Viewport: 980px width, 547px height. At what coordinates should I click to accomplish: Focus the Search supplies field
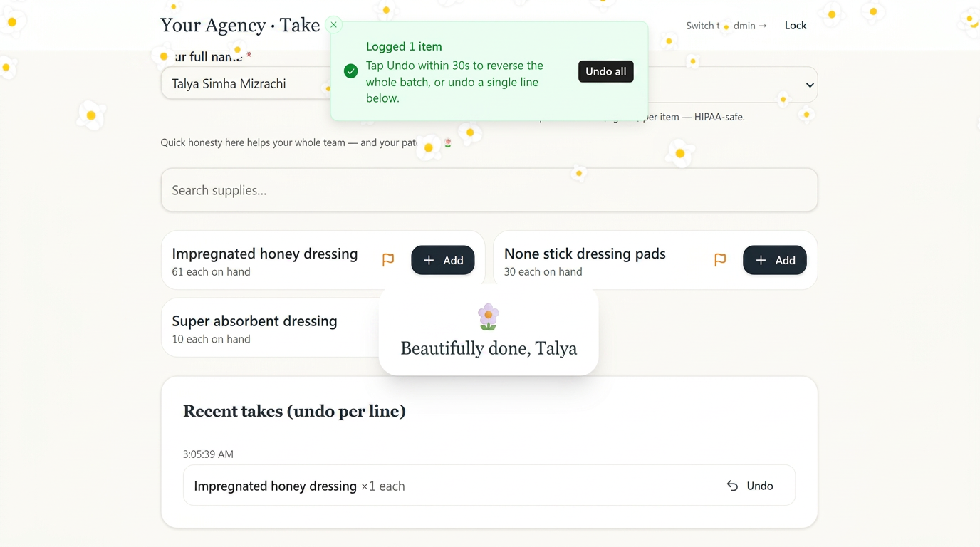click(x=489, y=190)
